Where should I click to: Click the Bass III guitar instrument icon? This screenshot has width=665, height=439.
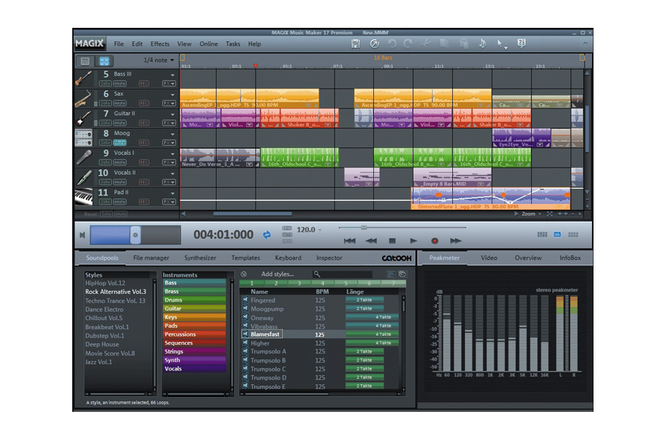click(84, 78)
